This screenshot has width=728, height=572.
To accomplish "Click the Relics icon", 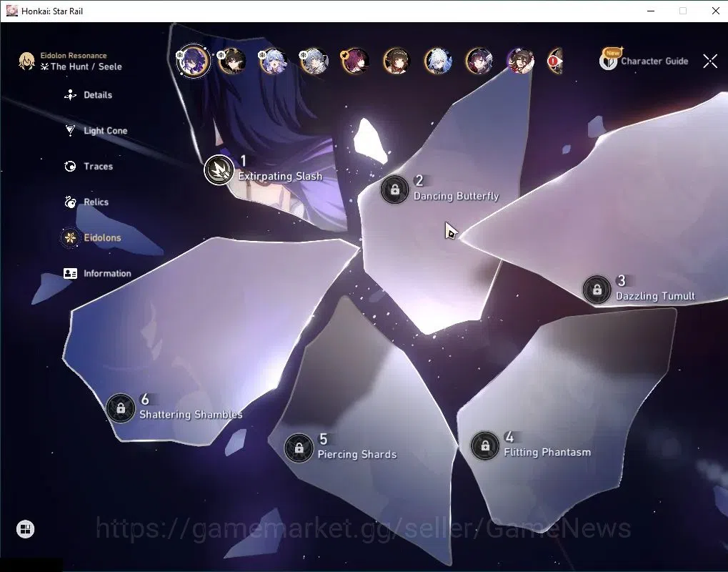I will (x=70, y=202).
